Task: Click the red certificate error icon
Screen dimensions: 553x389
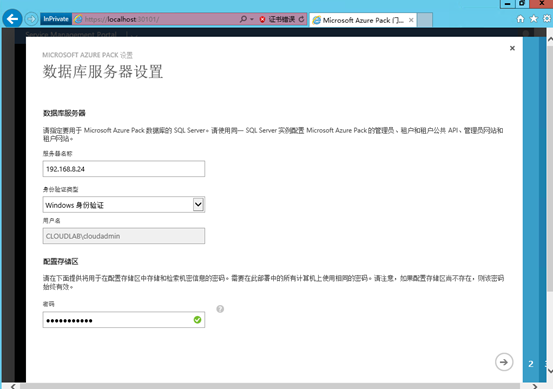Action: (262, 19)
